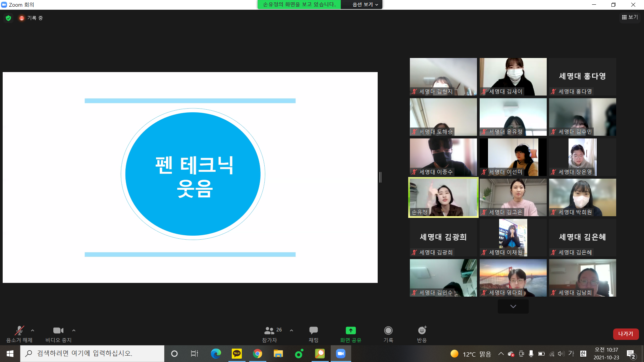Image resolution: width=644 pixels, height=362 pixels.
Task: Select 세명대 김광희 participant tile
Action: [x=443, y=238]
